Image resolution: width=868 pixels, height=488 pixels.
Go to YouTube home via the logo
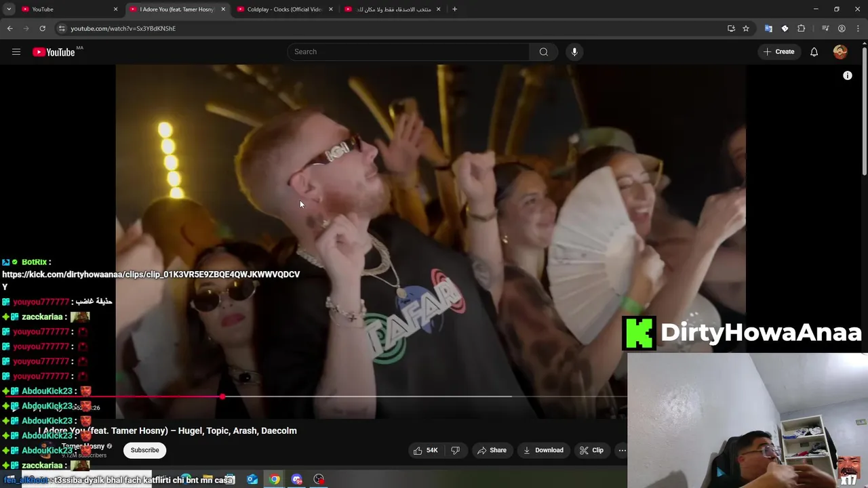pyautogui.click(x=54, y=52)
